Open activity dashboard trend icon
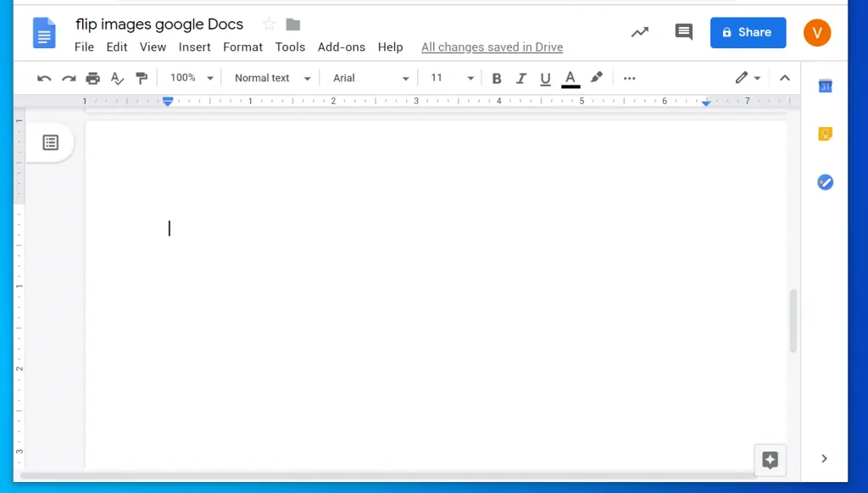868x493 pixels. tap(639, 32)
